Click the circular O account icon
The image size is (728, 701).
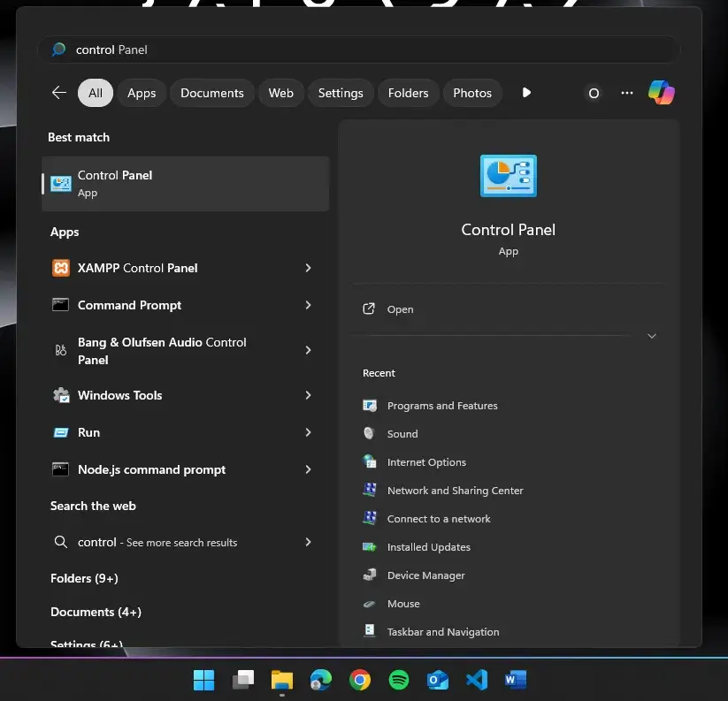[594, 93]
